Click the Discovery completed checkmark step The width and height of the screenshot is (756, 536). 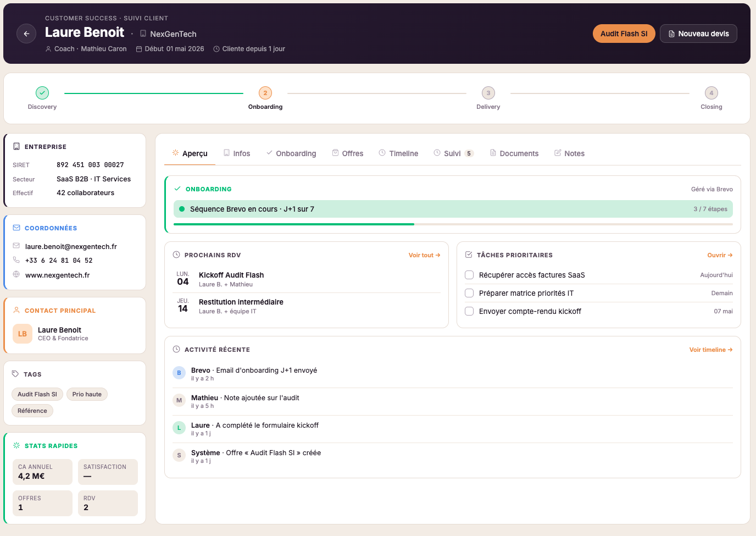click(x=42, y=93)
